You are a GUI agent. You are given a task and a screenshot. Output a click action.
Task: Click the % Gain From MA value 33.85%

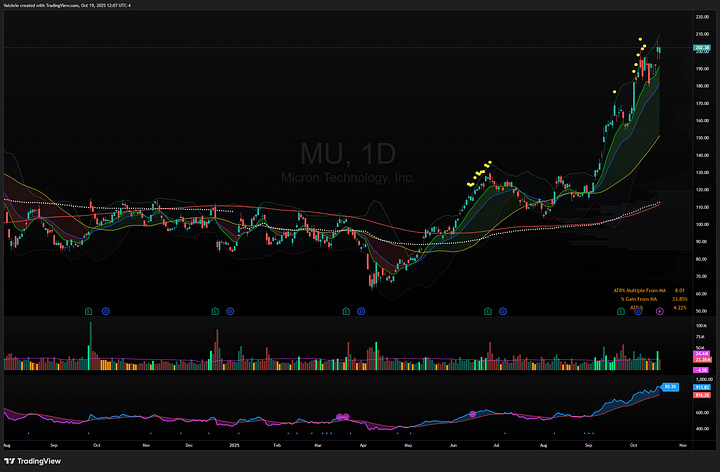click(x=680, y=299)
